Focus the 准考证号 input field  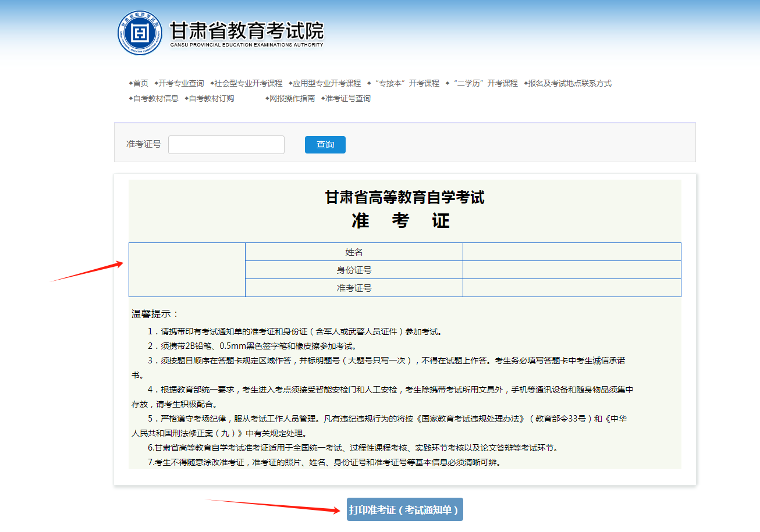[226, 145]
